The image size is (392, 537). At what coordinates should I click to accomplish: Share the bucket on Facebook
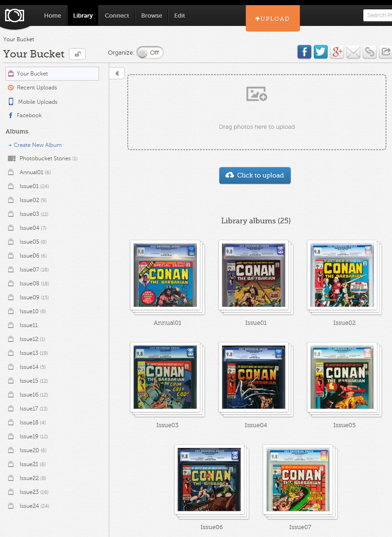[304, 52]
